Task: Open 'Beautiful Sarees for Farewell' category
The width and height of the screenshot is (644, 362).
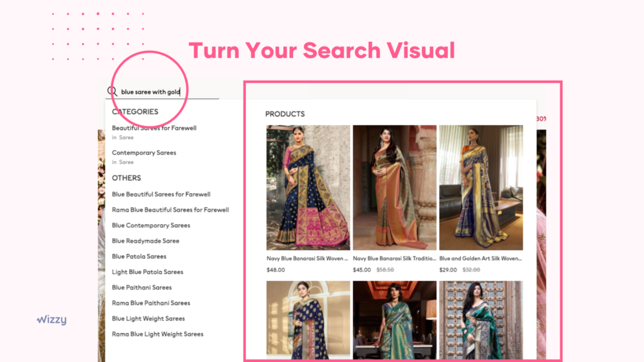Action: (154, 128)
